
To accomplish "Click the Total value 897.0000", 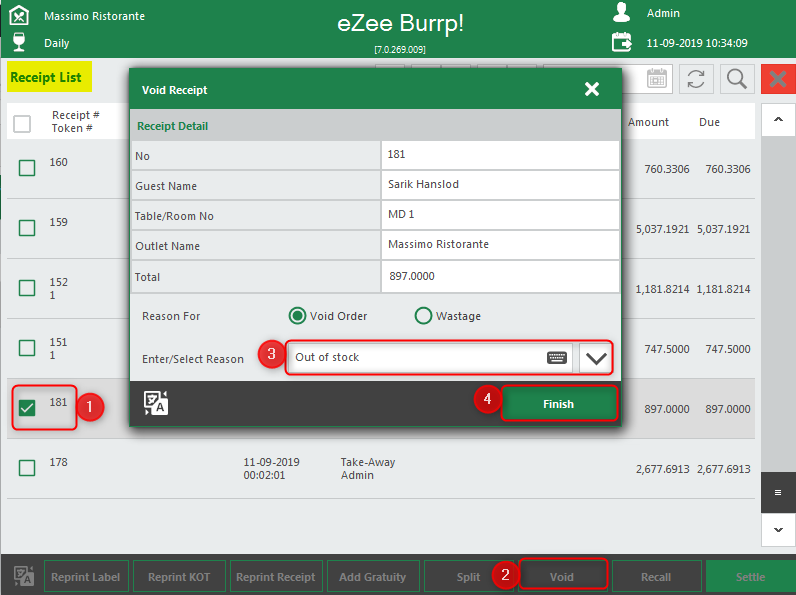I will click(x=500, y=276).
